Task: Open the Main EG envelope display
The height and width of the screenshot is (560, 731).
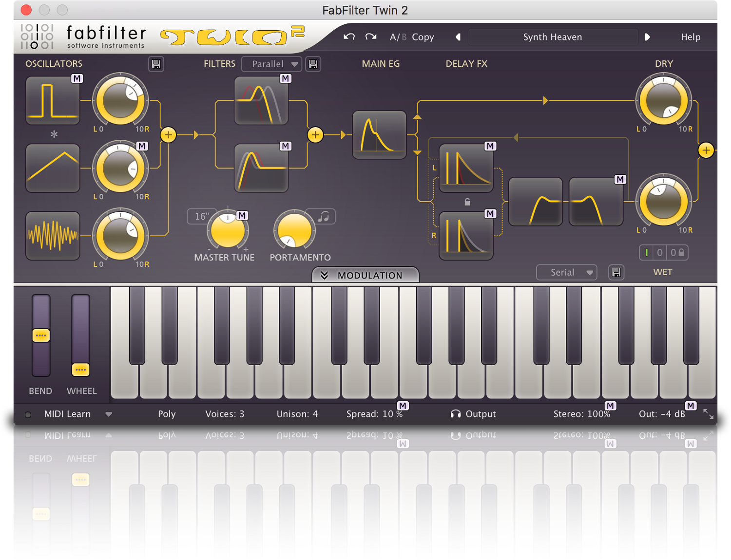Action: coord(379,135)
